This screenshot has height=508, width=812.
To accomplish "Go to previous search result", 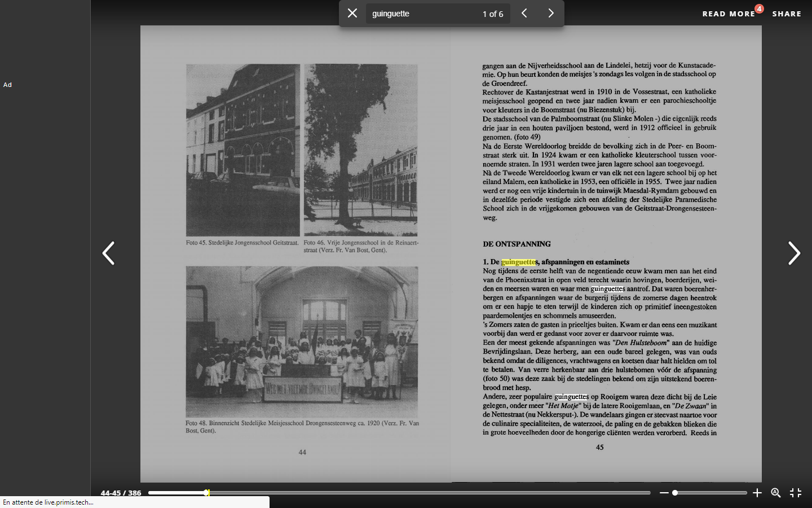I will [x=524, y=13].
